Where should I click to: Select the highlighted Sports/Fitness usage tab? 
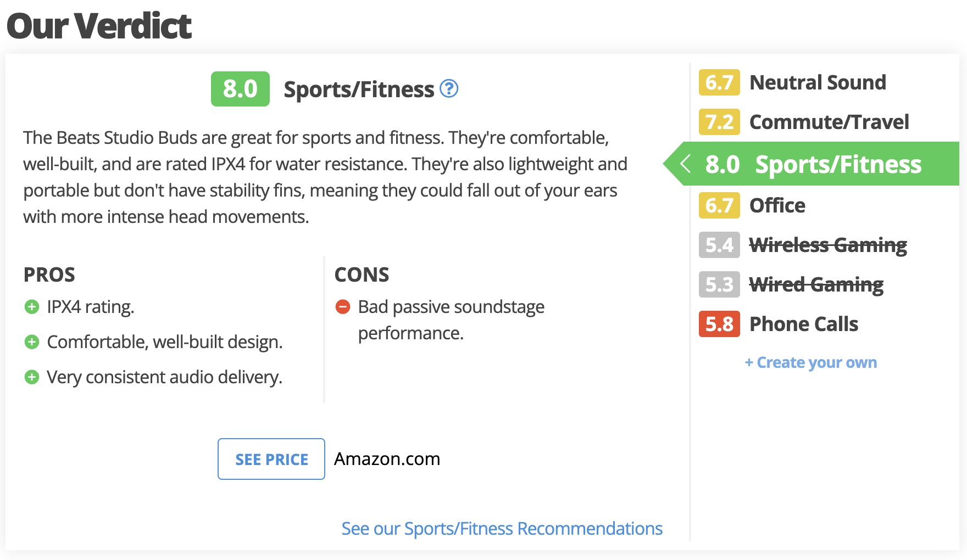pos(812,164)
